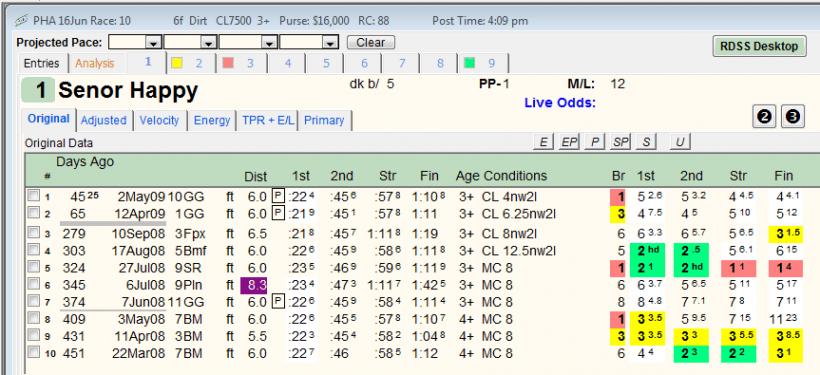Click the boxed P icon in 7Jun08 row
The height and width of the screenshot is (375, 820).
[x=278, y=302]
